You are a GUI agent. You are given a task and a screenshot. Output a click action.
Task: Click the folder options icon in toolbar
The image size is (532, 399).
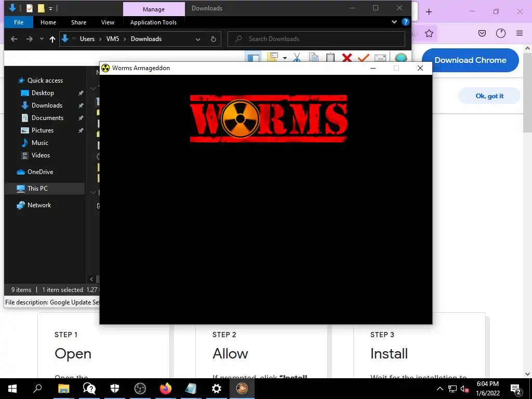pyautogui.click(x=273, y=57)
